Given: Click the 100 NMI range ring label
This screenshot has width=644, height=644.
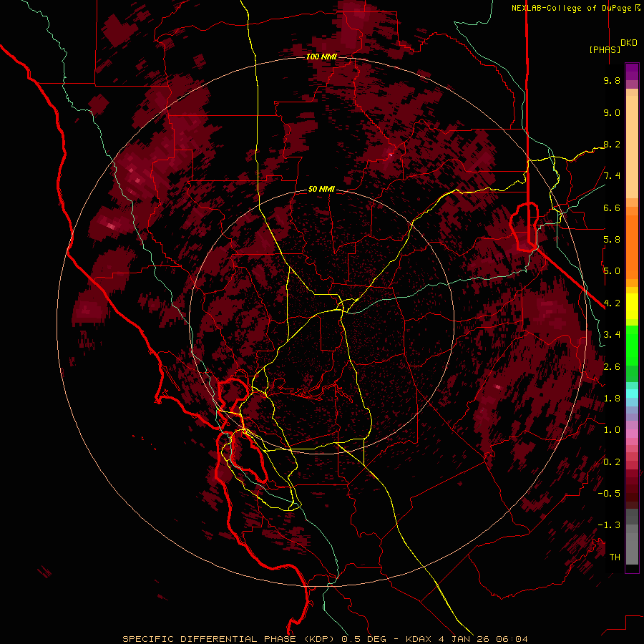Looking at the screenshot, I should pyautogui.click(x=321, y=57).
